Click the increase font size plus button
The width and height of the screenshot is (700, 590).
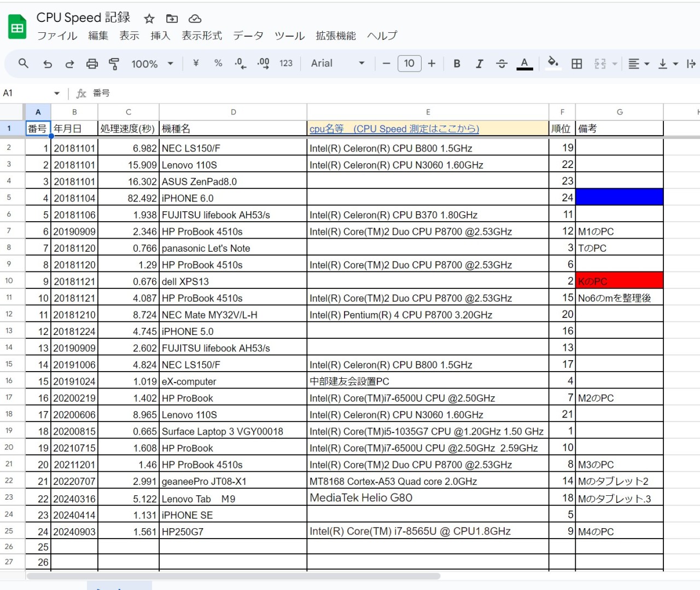431,63
